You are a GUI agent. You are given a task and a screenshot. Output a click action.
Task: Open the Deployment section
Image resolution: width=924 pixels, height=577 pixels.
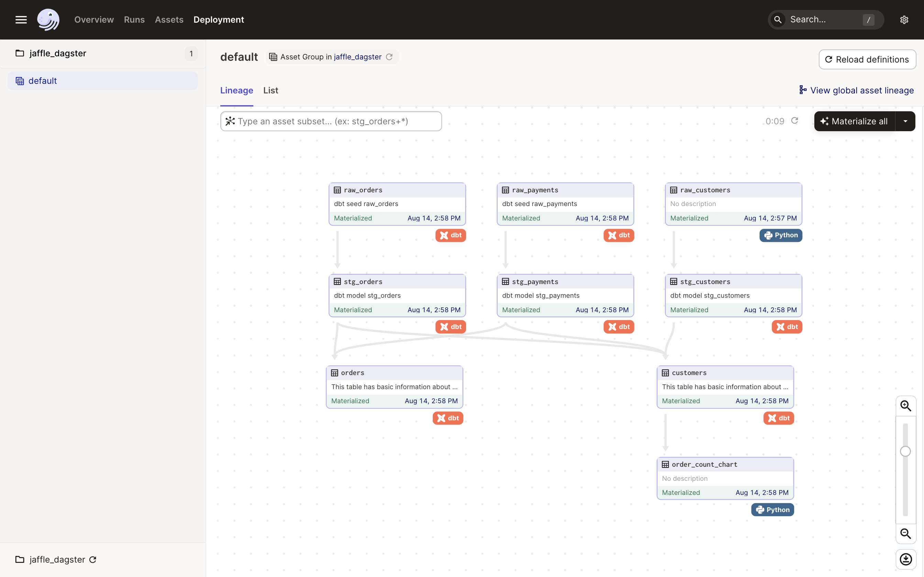pyautogui.click(x=218, y=20)
